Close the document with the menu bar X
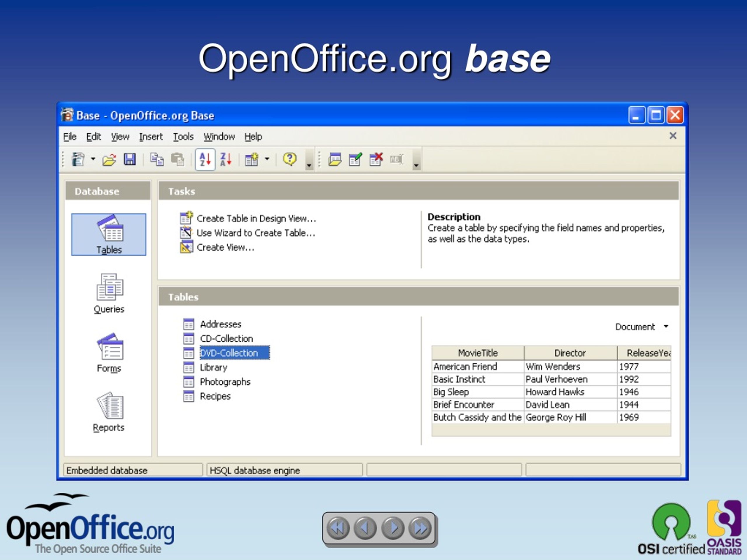747x560 pixels. [x=673, y=136]
